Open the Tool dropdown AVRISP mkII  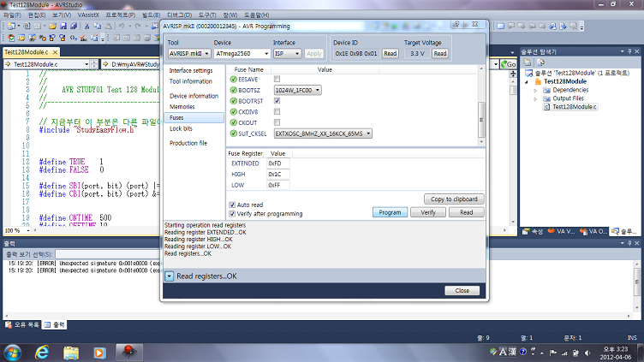[189, 53]
